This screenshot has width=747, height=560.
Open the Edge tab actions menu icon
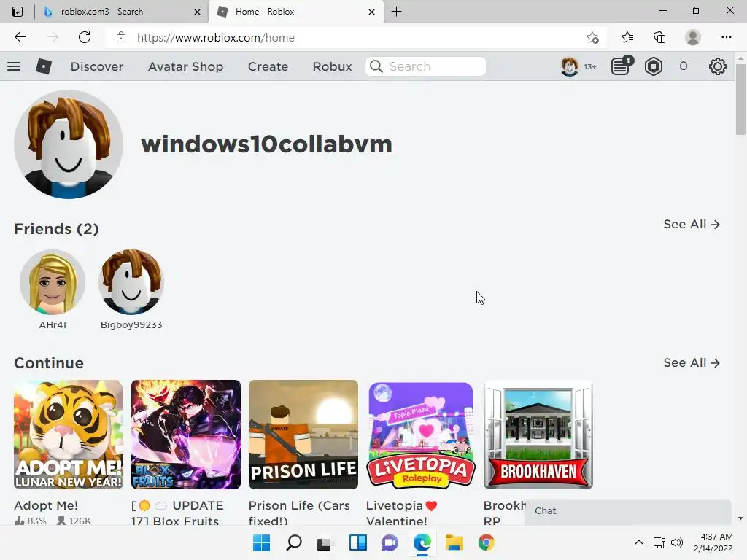point(18,12)
